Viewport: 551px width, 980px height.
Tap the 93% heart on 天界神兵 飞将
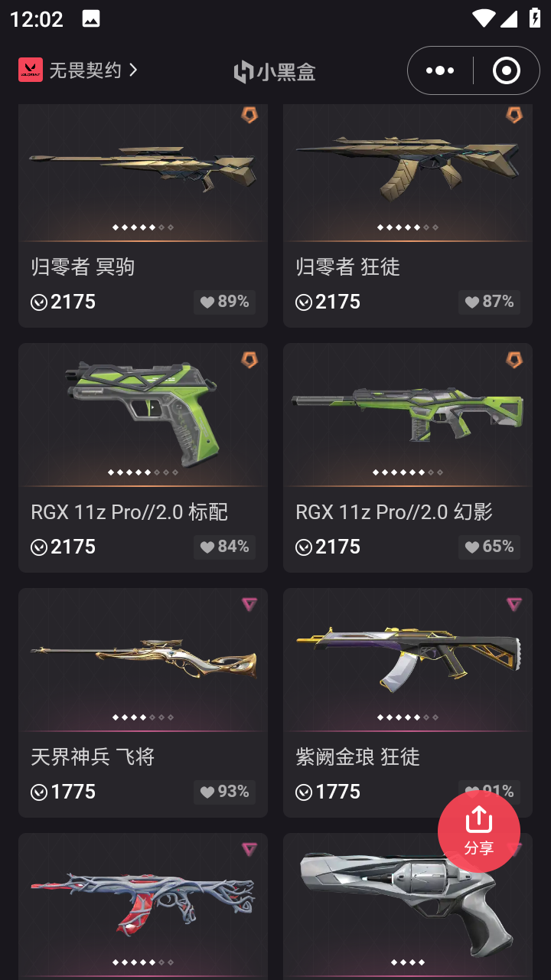click(224, 792)
